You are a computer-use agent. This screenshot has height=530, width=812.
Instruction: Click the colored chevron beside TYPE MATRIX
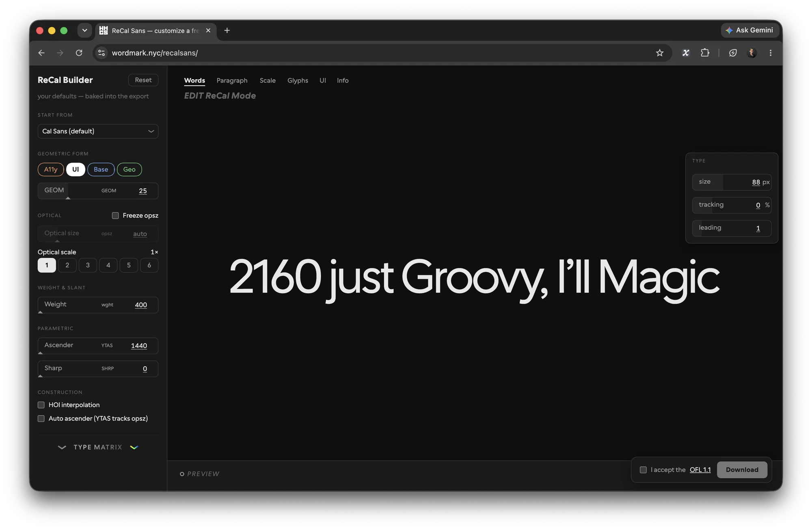pyautogui.click(x=134, y=447)
